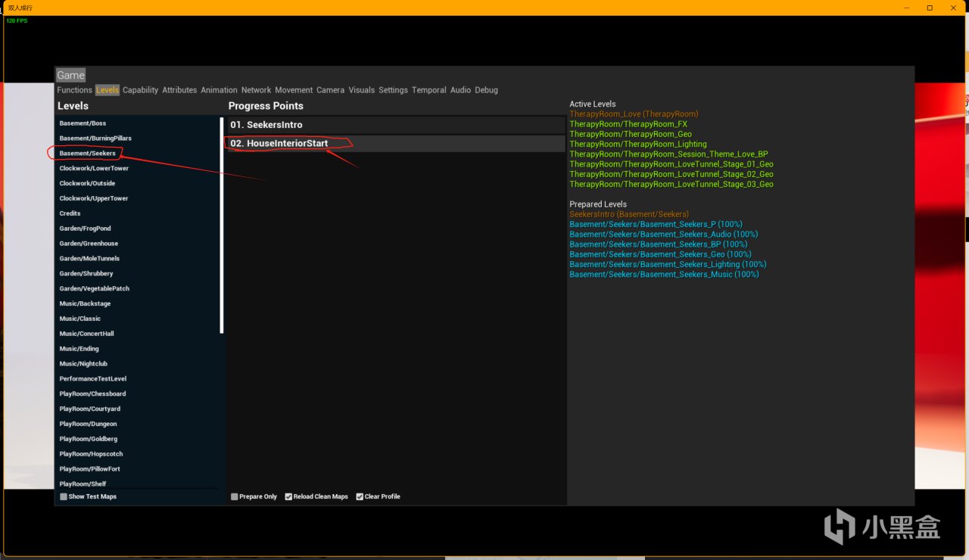Toggle the Prepare Only checkbox
The width and height of the screenshot is (969, 560).
(234, 496)
